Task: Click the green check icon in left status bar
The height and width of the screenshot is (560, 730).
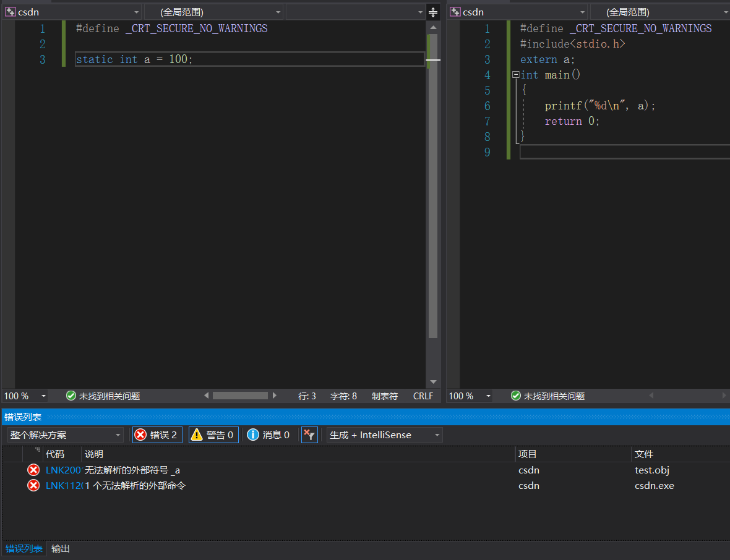Action: point(71,396)
